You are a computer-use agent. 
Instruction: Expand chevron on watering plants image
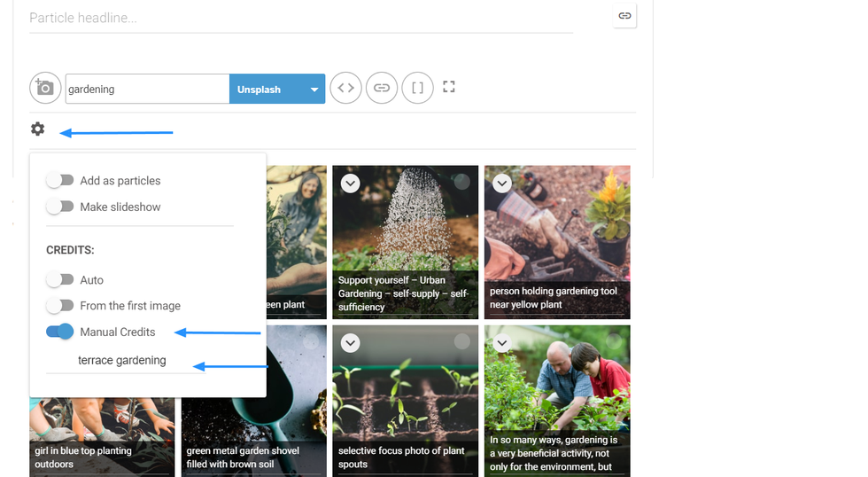click(351, 184)
